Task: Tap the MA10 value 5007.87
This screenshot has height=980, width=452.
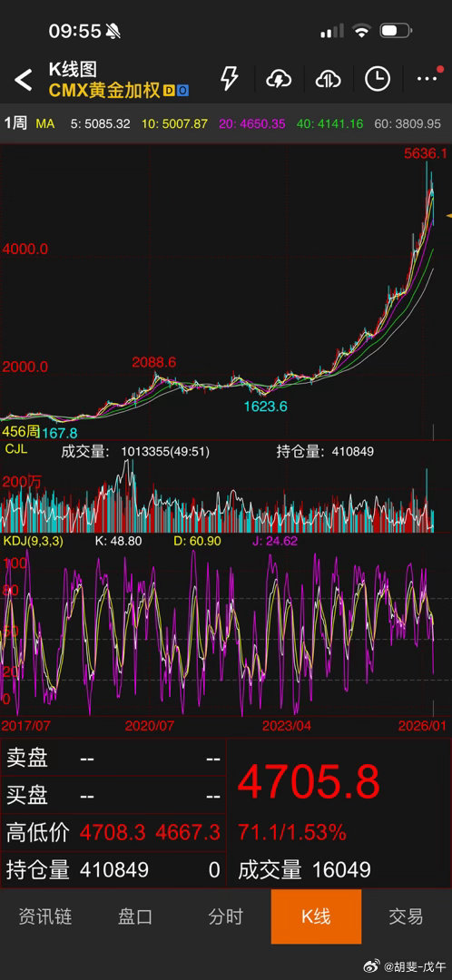Action: click(173, 123)
